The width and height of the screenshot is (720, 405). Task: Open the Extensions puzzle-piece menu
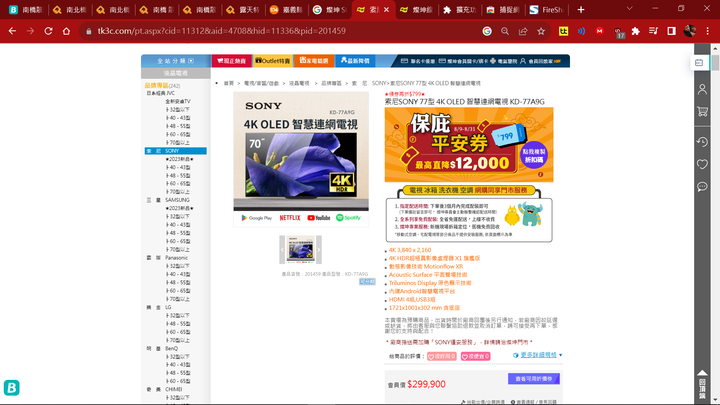636,31
